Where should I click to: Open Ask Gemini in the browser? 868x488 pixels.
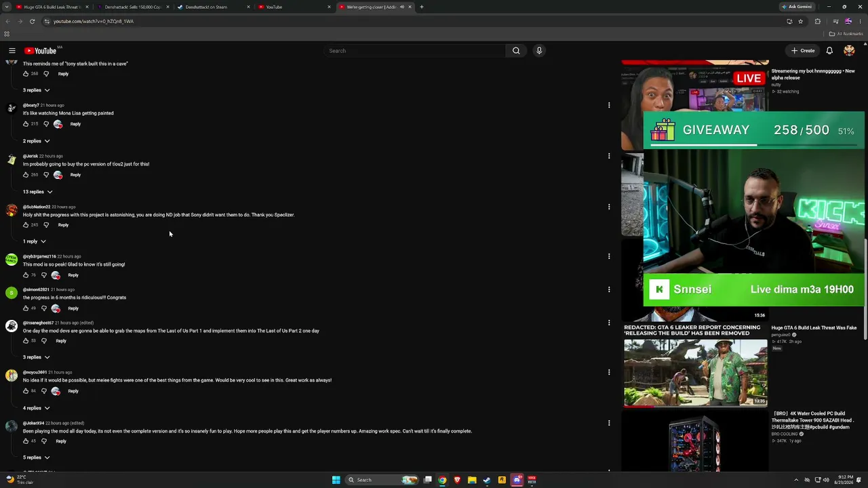796,7
